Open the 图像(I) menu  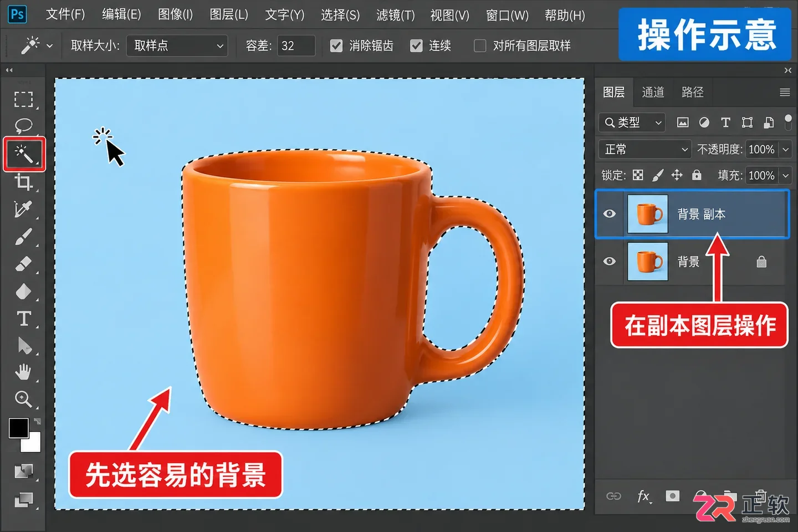[175, 14]
